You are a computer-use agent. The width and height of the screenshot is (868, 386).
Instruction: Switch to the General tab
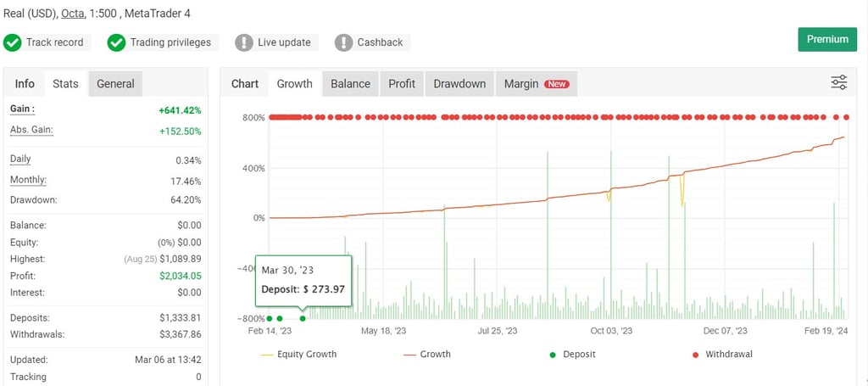(x=115, y=84)
